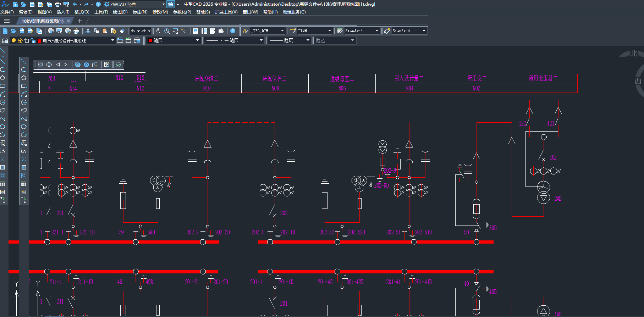Open the 地理服务(G) menu
This screenshot has width=644, height=317.
pyautogui.click(x=294, y=12)
